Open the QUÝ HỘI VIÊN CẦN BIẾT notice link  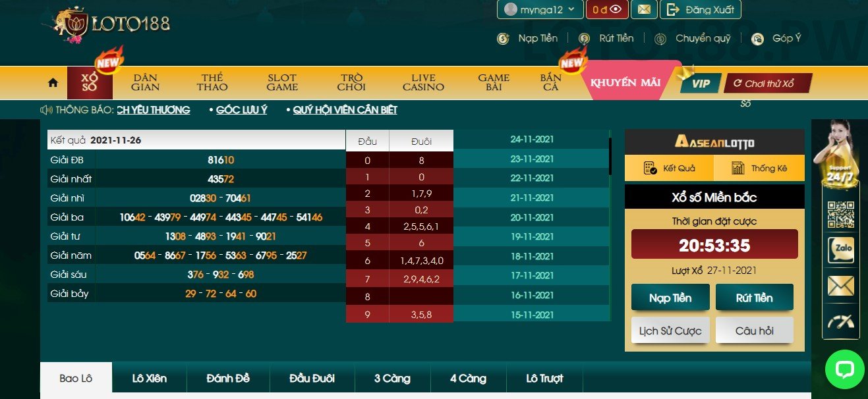coord(345,109)
